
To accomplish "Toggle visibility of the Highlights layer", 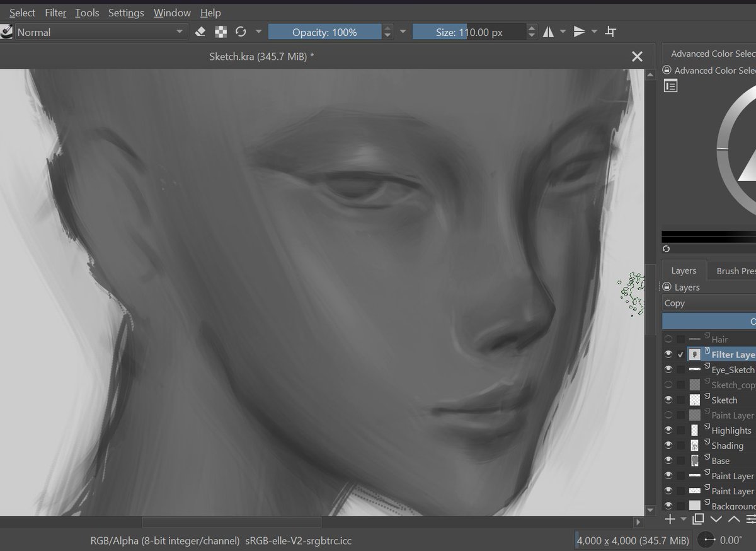I will pyautogui.click(x=668, y=430).
